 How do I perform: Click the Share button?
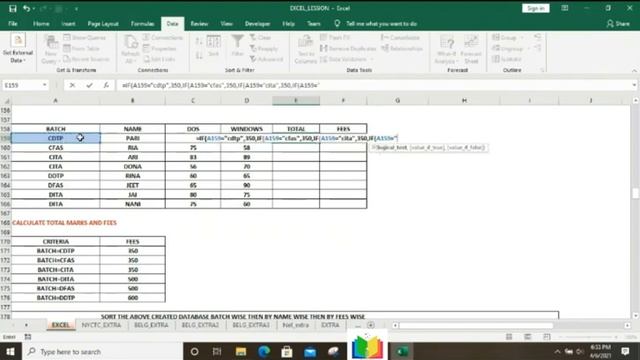click(x=618, y=24)
